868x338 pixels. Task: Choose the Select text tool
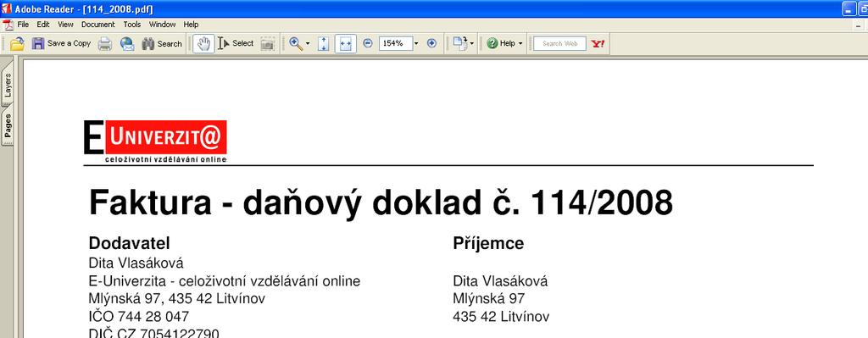click(236, 44)
